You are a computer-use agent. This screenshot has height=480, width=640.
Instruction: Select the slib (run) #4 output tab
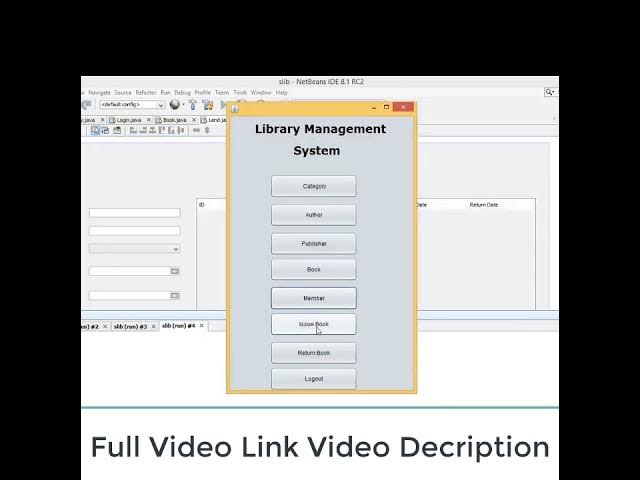tap(179, 326)
